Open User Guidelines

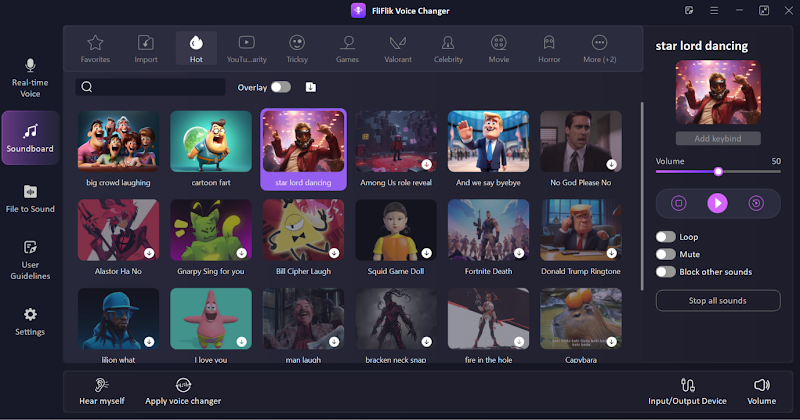point(30,259)
